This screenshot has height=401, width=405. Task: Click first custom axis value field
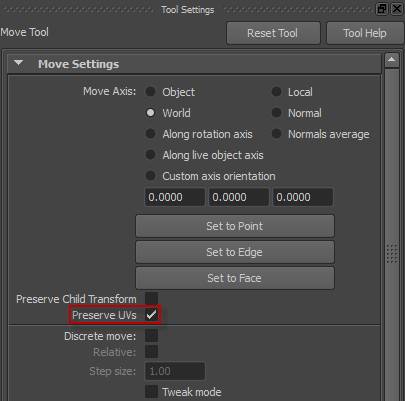click(x=175, y=197)
